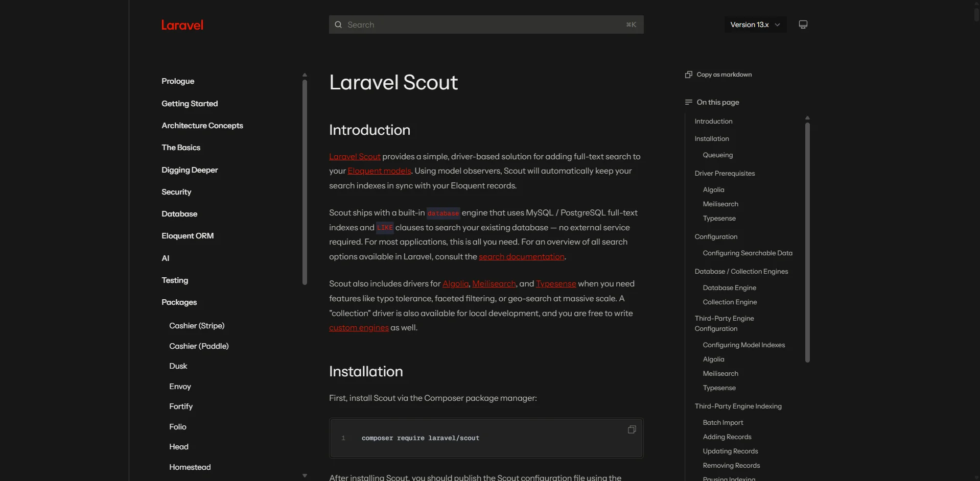This screenshot has width=980, height=481.
Task: Open the custom engines link
Action: pyautogui.click(x=359, y=328)
